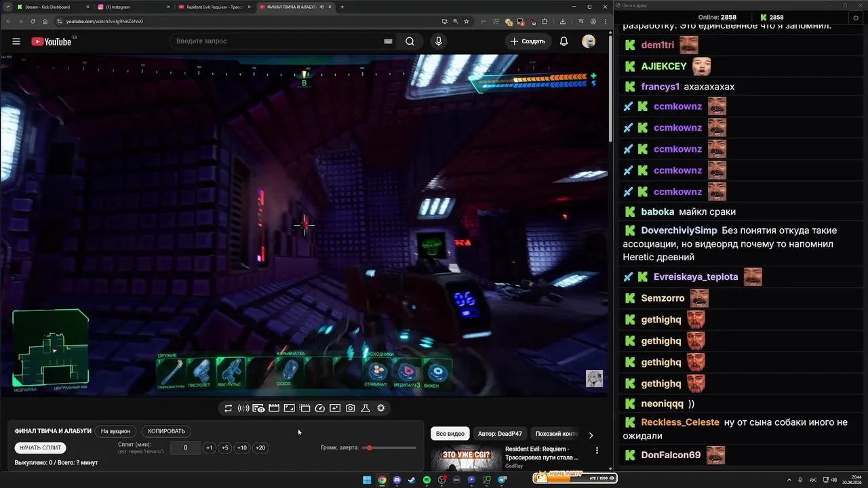The width and height of the screenshot is (868, 488).
Task: Open Spotify from the taskbar
Action: pyautogui.click(x=427, y=480)
